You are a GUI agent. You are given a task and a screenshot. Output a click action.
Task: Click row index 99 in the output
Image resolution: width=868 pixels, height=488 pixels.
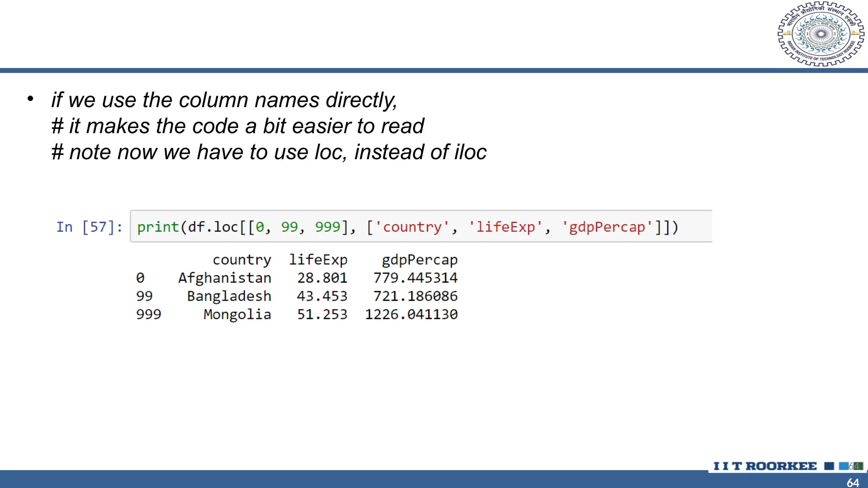(144, 296)
